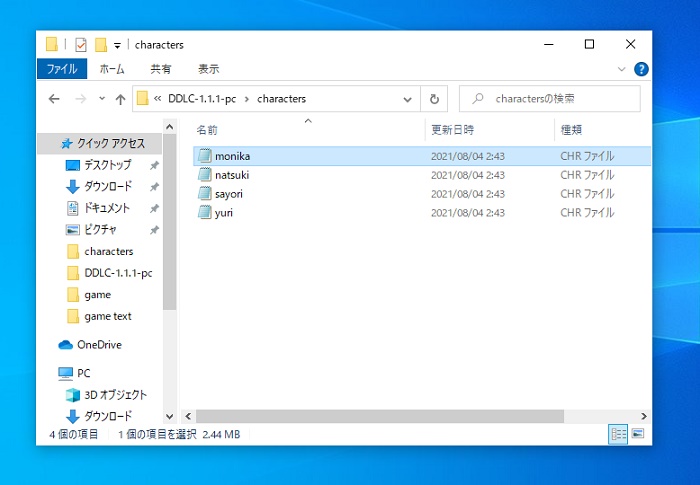The image size is (700, 485).
Task: Open the Customize Quick Access Toolbar dropdown arrow
Action: 117,45
